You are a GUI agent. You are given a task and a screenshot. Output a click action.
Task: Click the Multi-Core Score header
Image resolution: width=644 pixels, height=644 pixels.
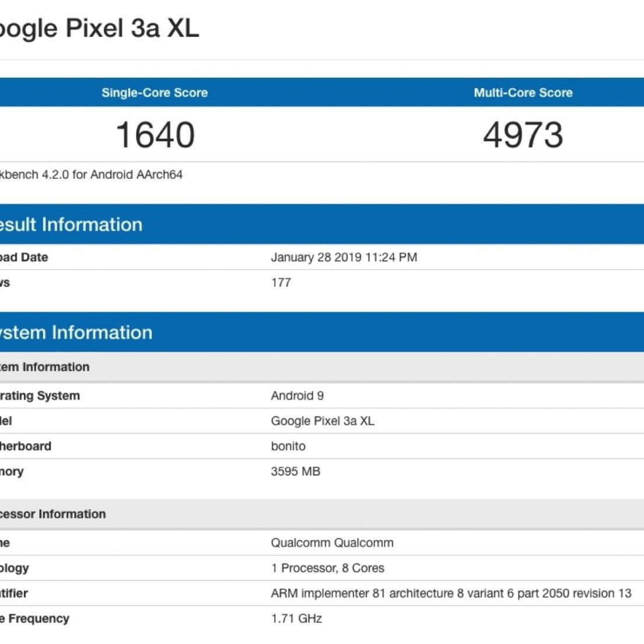523,93
